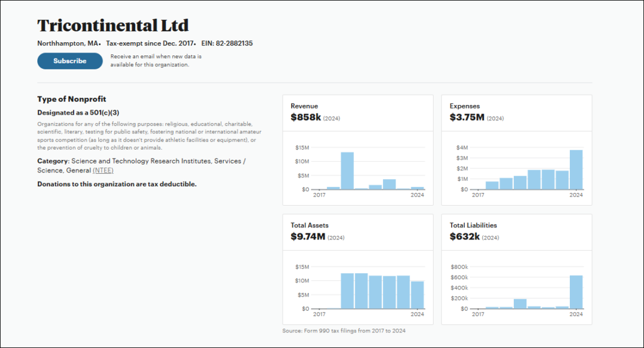
Task: Click the Total Assets card heading
Action: (309, 226)
